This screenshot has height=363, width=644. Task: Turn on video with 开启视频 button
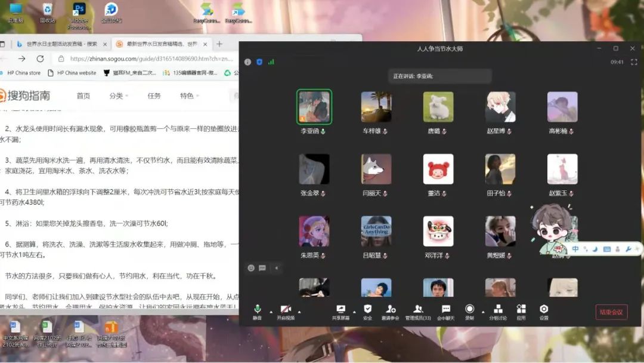tap(286, 312)
